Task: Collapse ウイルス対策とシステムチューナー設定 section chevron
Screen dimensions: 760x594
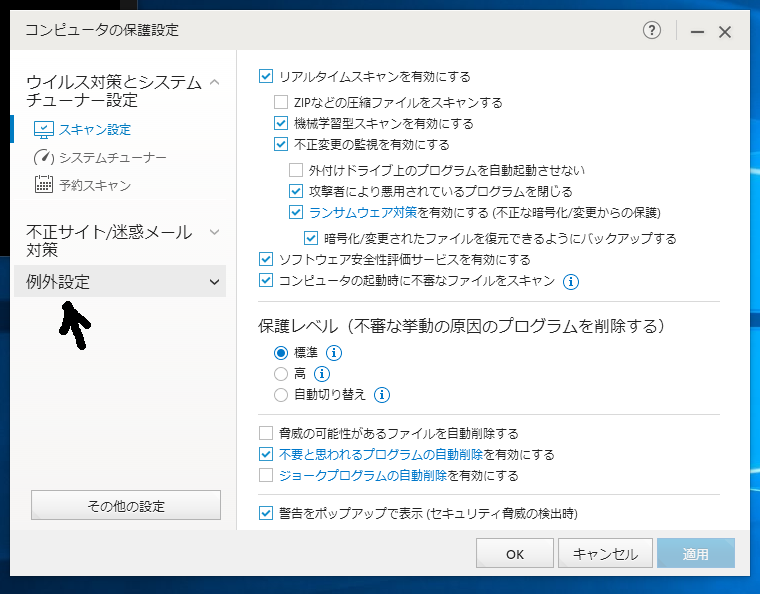Action: 214,82
